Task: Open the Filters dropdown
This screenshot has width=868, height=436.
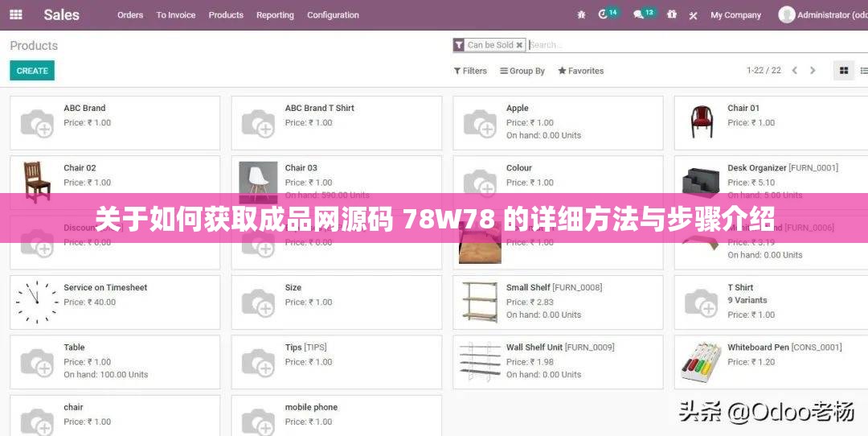Action: pos(470,71)
